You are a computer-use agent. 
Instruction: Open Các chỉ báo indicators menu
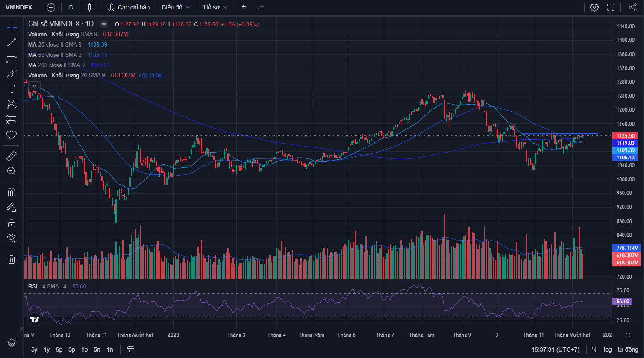(x=129, y=7)
